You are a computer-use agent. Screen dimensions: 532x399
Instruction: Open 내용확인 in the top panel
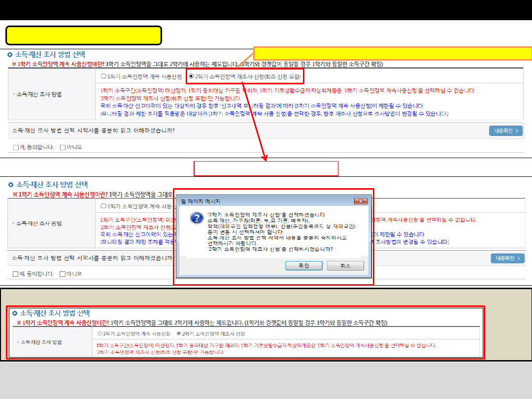pyautogui.click(x=505, y=131)
